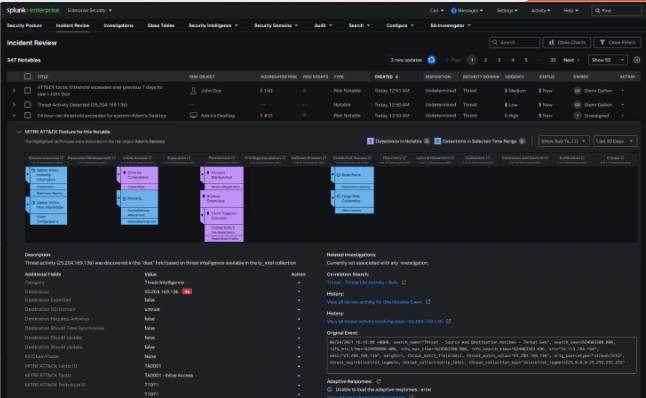
Task: Click the Drive-by Compromise technique icon
Action: pos(124,173)
